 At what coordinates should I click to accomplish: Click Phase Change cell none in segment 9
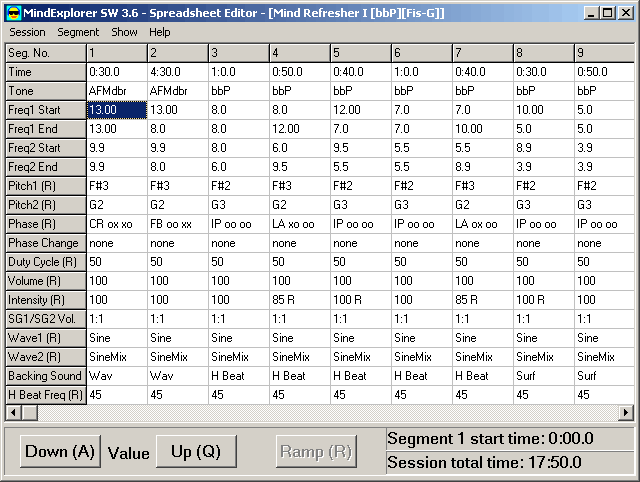click(604, 243)
